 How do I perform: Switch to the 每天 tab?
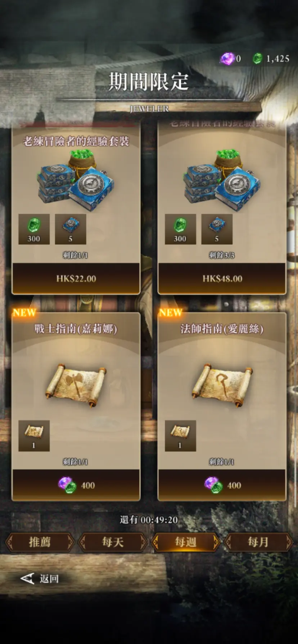(x=113, y=542)
